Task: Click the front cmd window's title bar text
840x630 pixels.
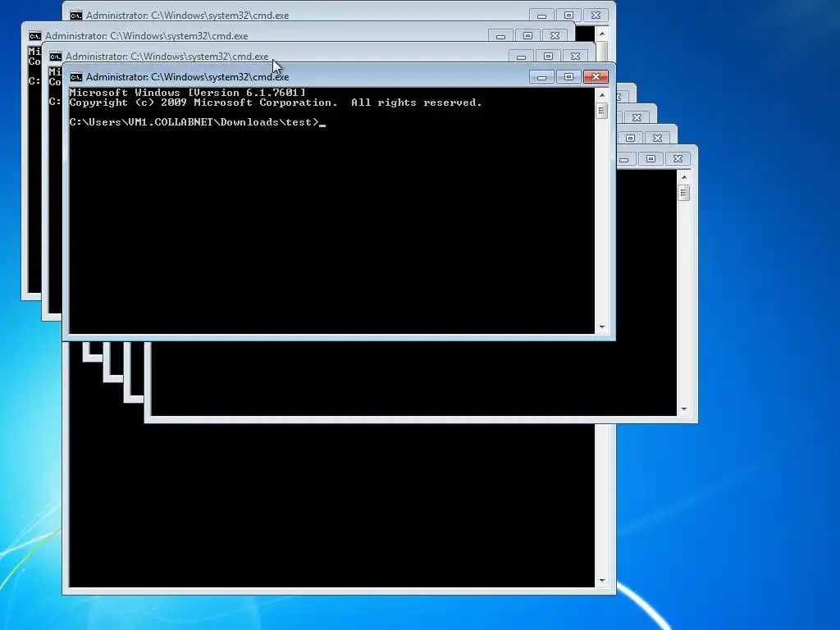Action: pos(188,77)
